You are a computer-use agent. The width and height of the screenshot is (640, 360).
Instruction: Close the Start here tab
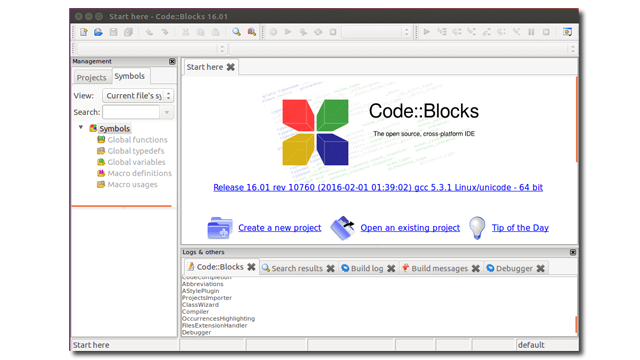(231, 67)
